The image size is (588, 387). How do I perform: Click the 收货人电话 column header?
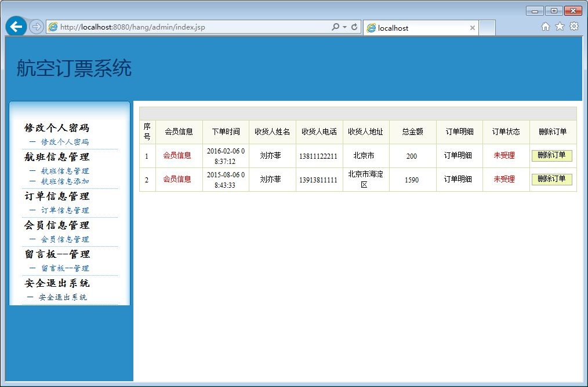[319, 132]
